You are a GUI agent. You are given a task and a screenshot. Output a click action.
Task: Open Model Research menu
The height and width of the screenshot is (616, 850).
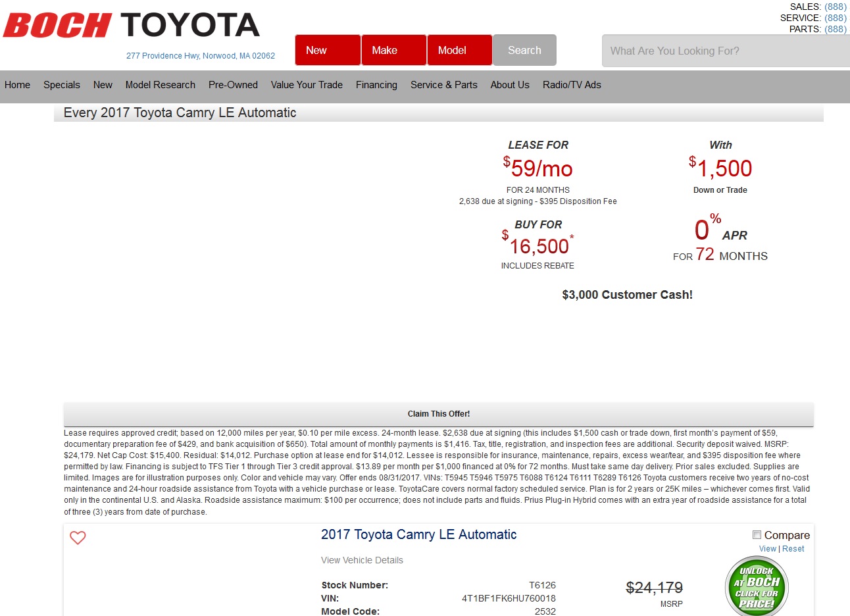tap(161, 85)
